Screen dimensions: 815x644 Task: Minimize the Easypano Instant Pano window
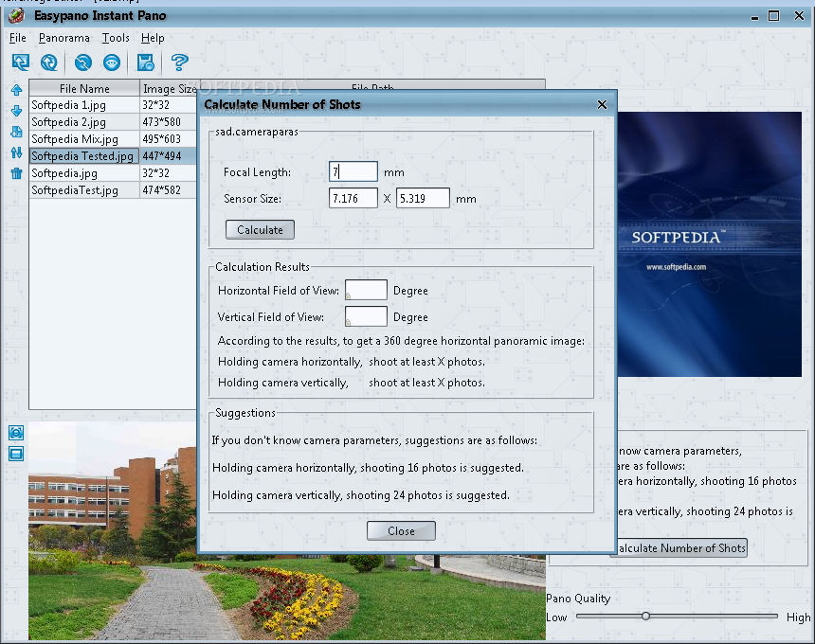(x=754, y=16)
